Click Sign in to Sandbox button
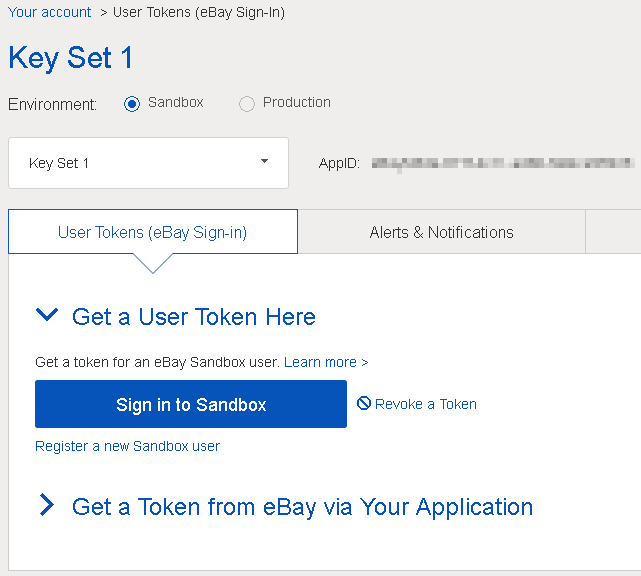Viewport: 641px width, 576px height. point(191,404)
